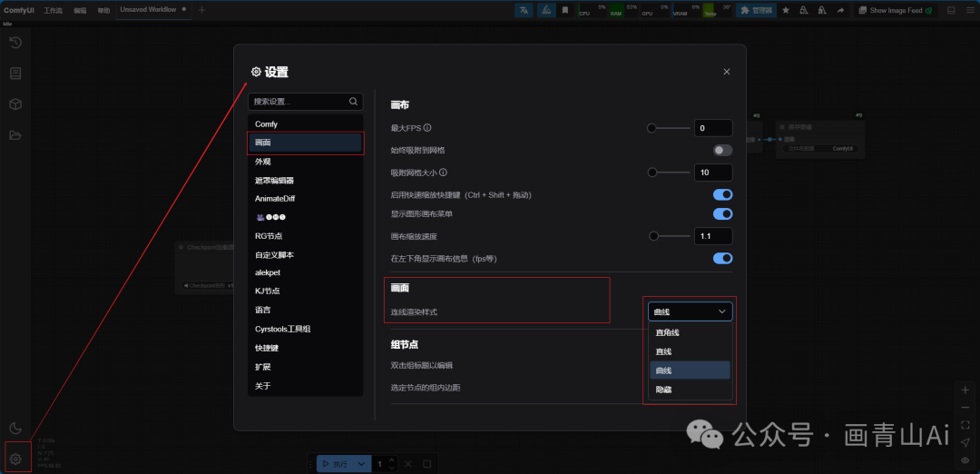Adjust the 画布缩放速度 slider
980x474 pixels.
[668, 236]
